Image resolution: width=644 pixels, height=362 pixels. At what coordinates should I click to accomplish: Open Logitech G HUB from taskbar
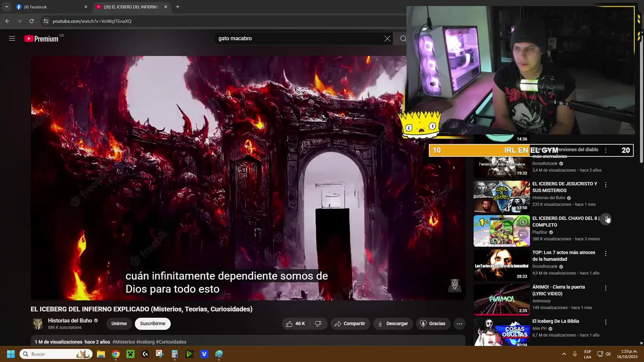[x=145, y=354]
